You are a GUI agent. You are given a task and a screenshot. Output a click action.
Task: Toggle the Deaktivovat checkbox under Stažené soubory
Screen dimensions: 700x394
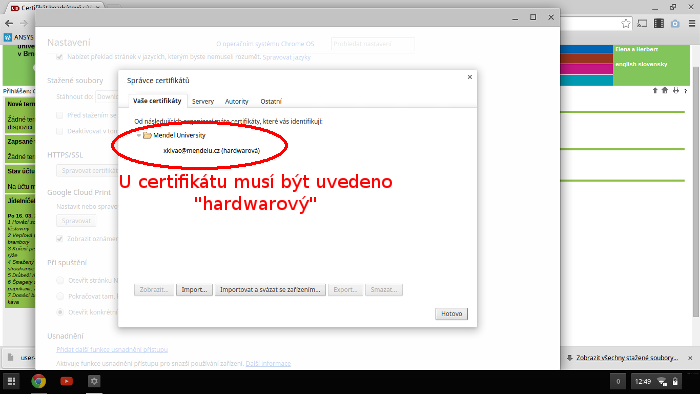pyautogui.click(x=59, y=131)
